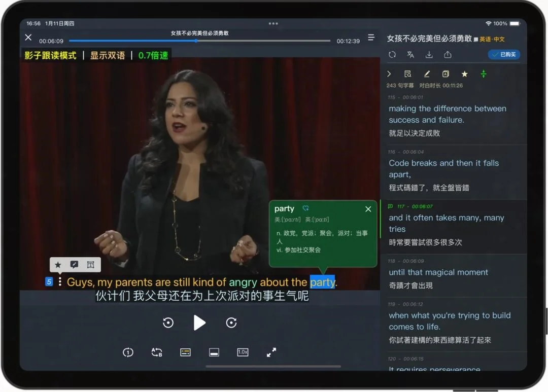Screen dimensions: 548x392
Task: Select the 0.7倍速 speed label
Action: click(x=153, y=55)
